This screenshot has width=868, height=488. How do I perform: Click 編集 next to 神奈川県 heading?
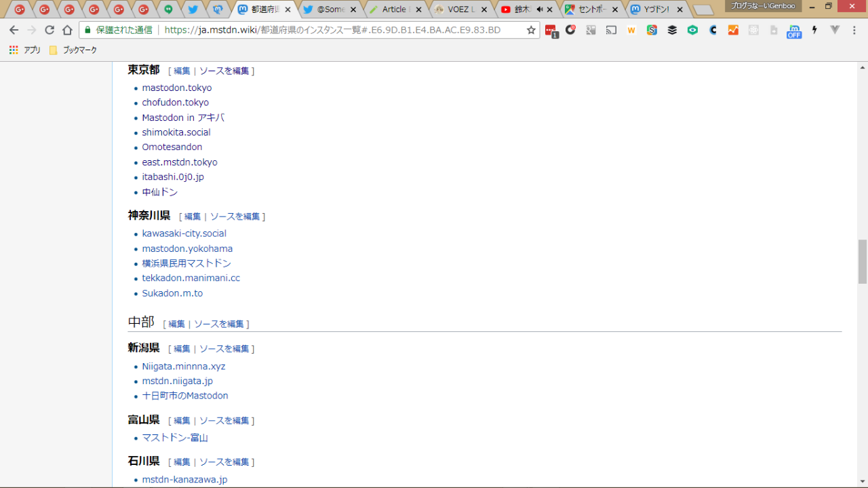click(x=193, y=217)
